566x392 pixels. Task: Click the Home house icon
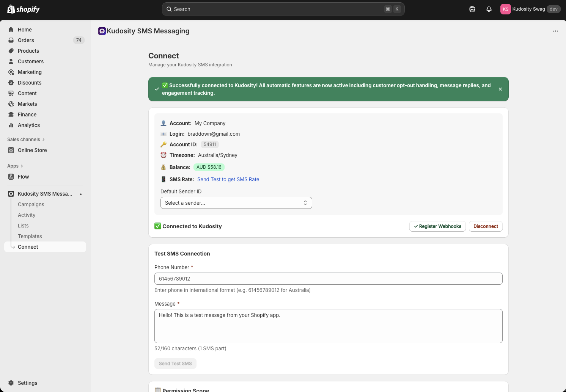click(11, 30)
